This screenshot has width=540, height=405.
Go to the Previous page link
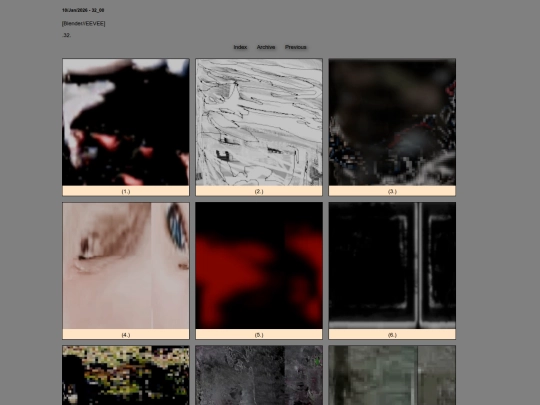point(295,47)
